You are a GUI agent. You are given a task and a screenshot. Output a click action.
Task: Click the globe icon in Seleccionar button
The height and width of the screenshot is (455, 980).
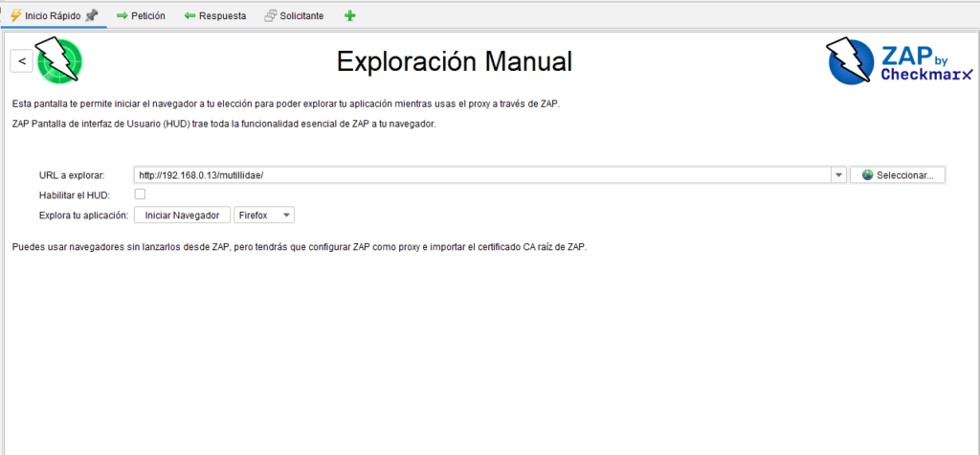pyautogui.click(x=867, y=175)
